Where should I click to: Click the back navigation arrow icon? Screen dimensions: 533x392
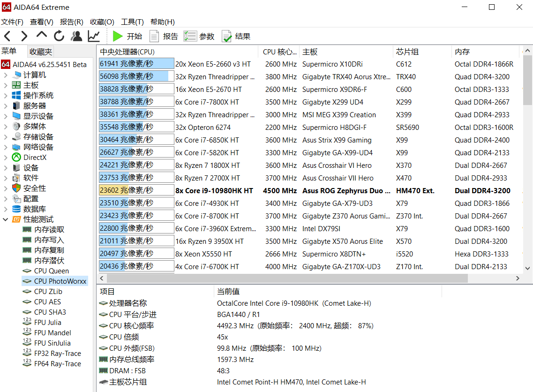(8, 36)
